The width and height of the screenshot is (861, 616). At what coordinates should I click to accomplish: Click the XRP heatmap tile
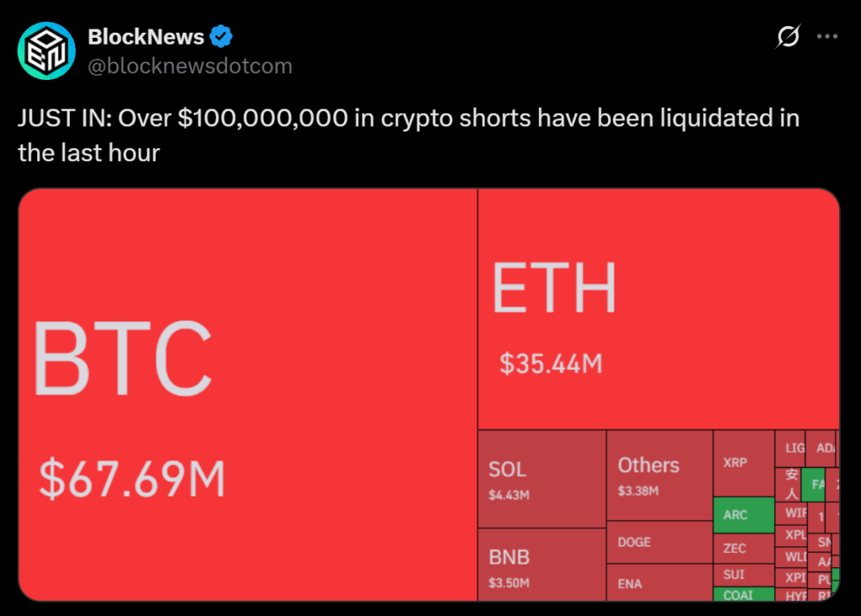pos(743,463)
